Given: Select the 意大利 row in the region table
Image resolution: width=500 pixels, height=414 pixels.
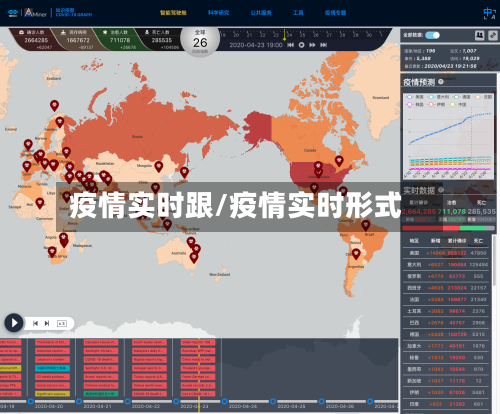Looking at the screenshot, I should pyautogui.click(x=446, y=265).
